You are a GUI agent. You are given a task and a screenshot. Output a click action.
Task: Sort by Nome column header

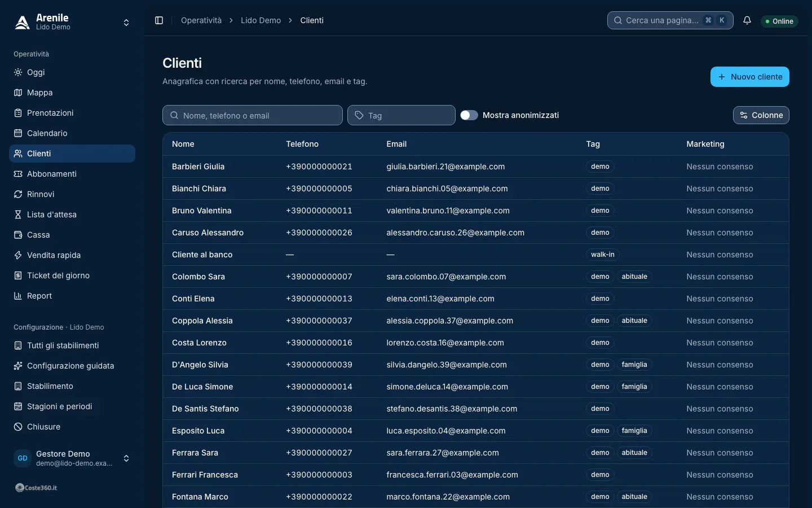[183, 144]
